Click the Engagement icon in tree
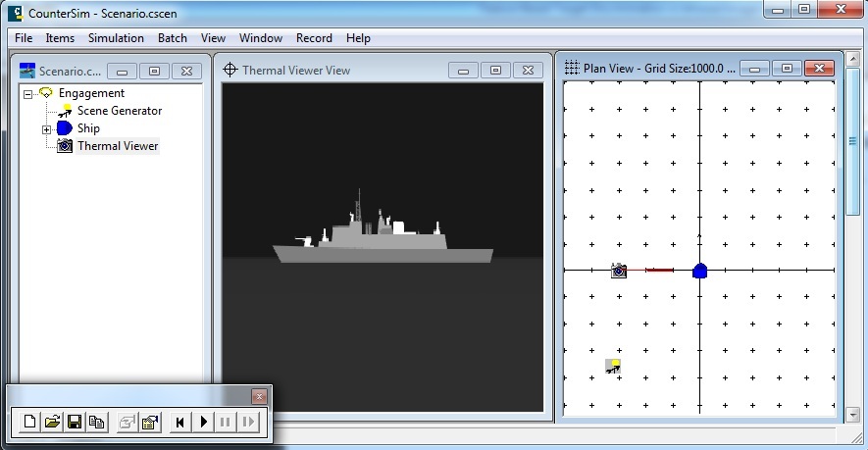The image size is (868, 450). (x=45, y=93)
